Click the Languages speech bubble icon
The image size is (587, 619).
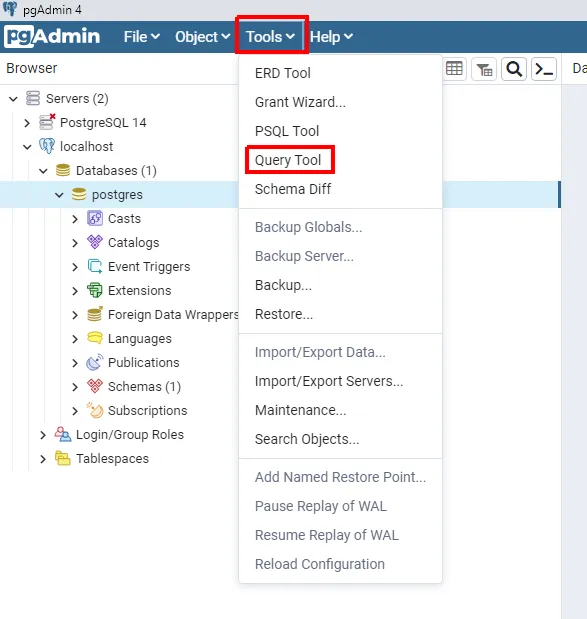[x=95, y=338]
